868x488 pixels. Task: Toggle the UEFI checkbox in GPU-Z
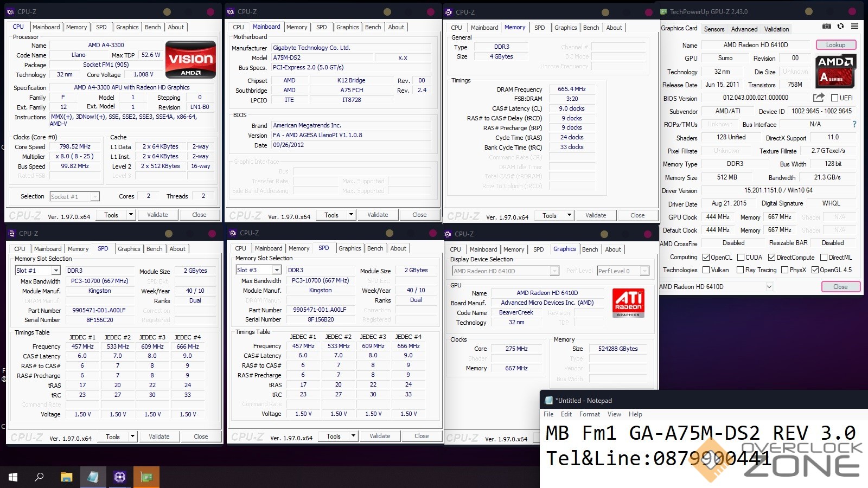[835, 98]
